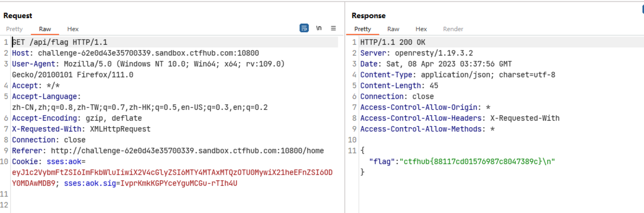Switch Request view to Pretty tab
The width and height of the screenshot is (644, 213).
click(x=14, y=29)
